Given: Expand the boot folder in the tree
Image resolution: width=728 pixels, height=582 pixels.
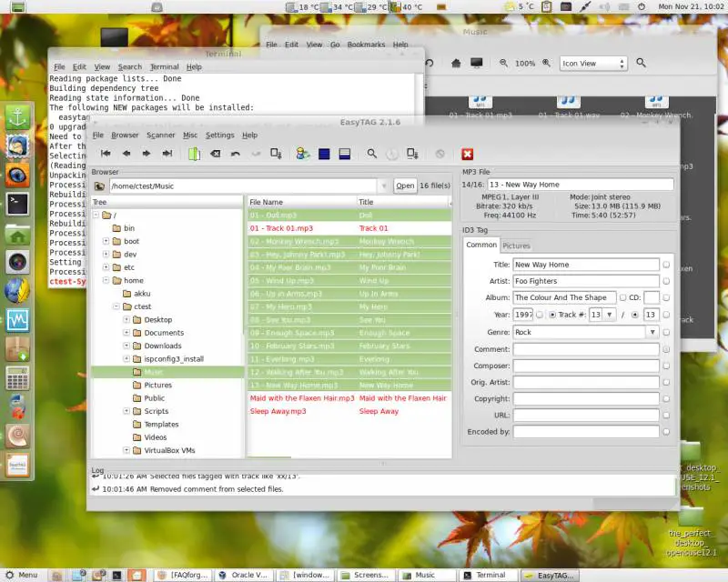Looking at the screenshot, I should coord(106,241).
